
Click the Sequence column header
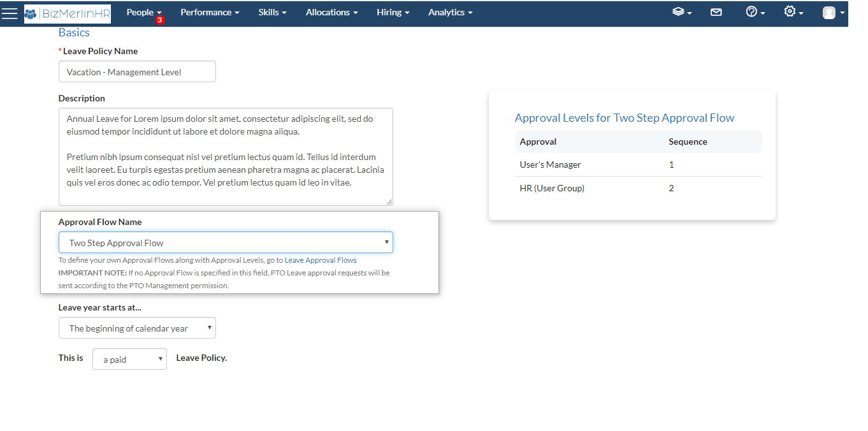pyautogui.click(x=688, y=142)
